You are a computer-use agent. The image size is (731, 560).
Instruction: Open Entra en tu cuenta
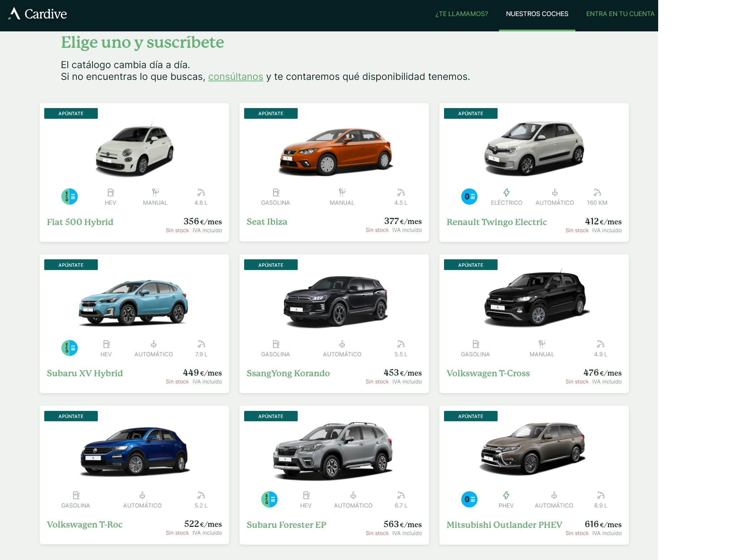(620, 14)
